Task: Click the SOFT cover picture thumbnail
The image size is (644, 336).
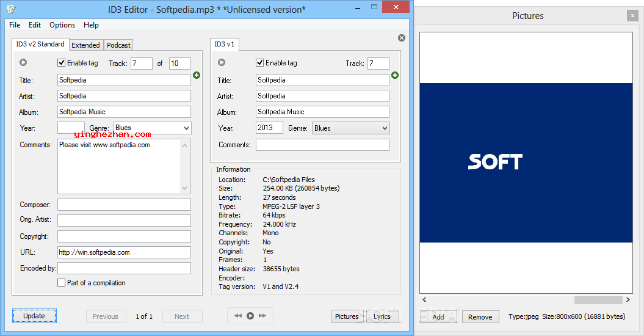Action: coord(526,163)
